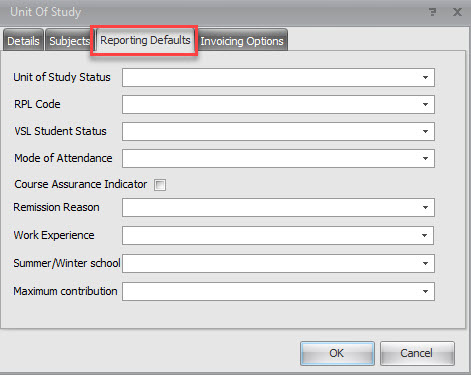Close the Unit Of Study dialog

(457, 12)
